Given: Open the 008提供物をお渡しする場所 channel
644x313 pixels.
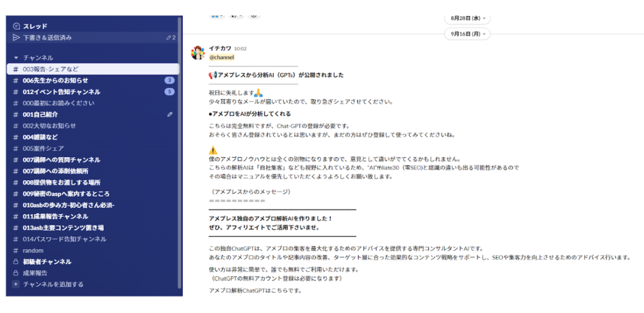Looking at the screenshot, I should (x=93, y=183).
